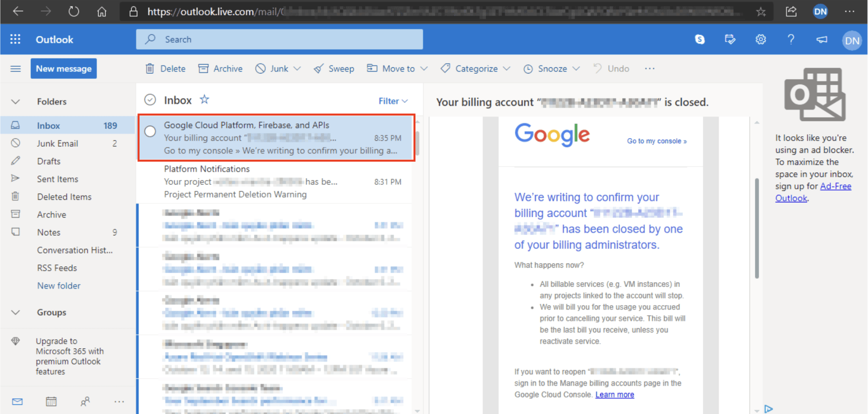Open the Sent Items folder
868x414 pixels.
tap(58, 179)
